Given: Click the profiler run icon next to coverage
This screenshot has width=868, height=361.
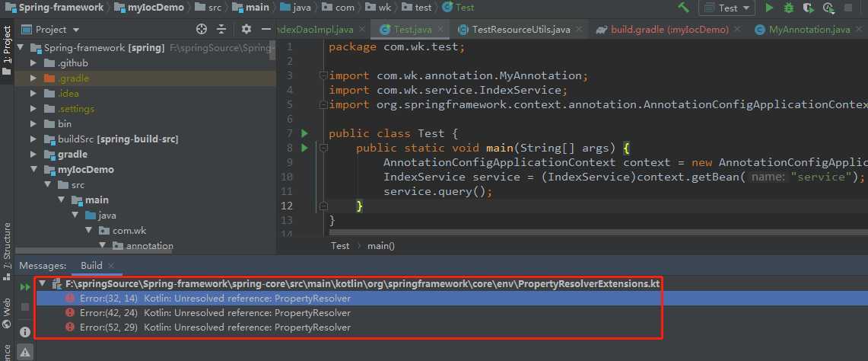Looking at the screenshot, I should pos(828,8).
